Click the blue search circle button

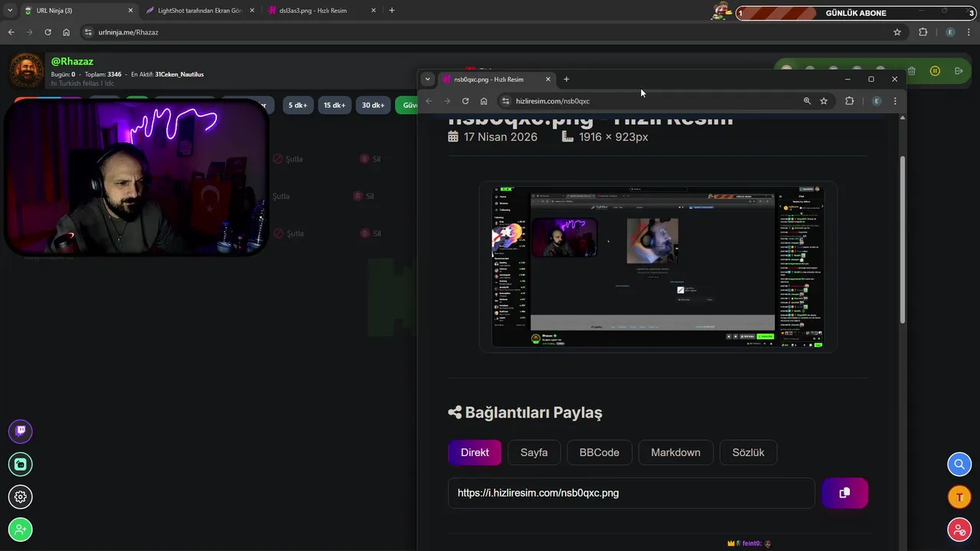click(959, 464)
